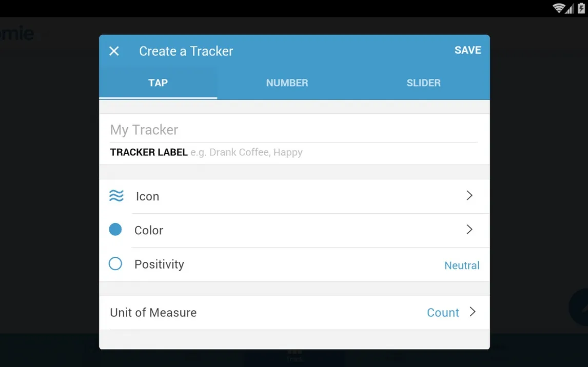Screen dimensions: 588x367
Task: Open the Icon picker chevron
Action: pos(469,195)
